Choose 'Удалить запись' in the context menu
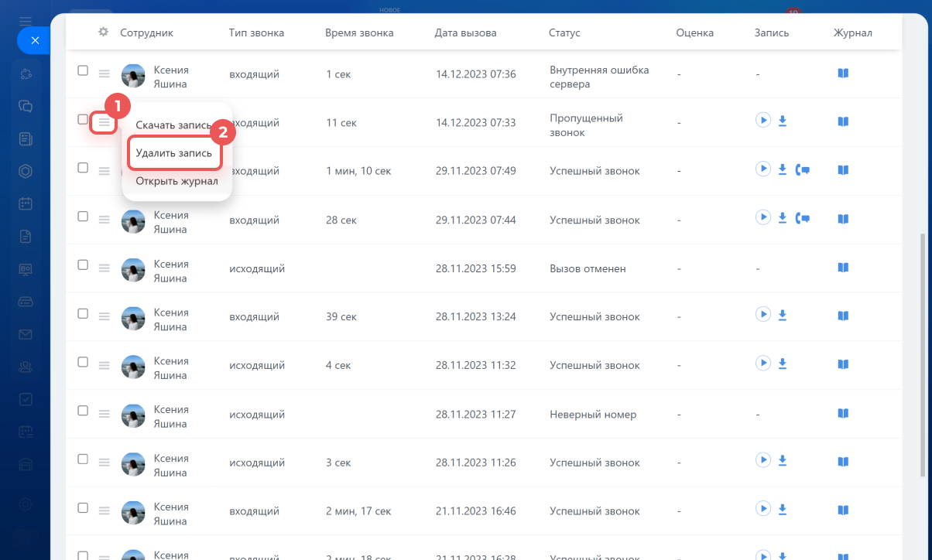The height and width of the screenshot is (560, 932). (174, 153)
